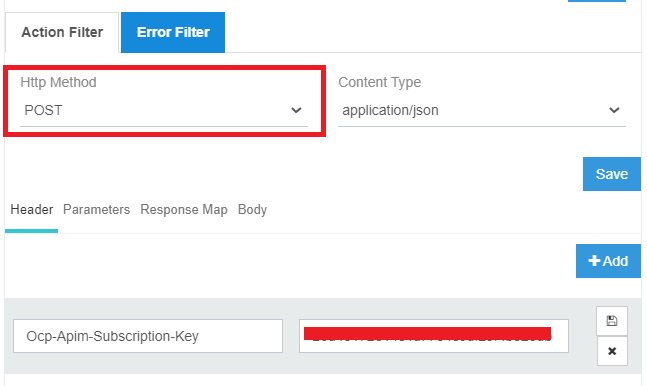
Task: Go to the Parameters sub-tab
Action: click(x=97, y=210)
